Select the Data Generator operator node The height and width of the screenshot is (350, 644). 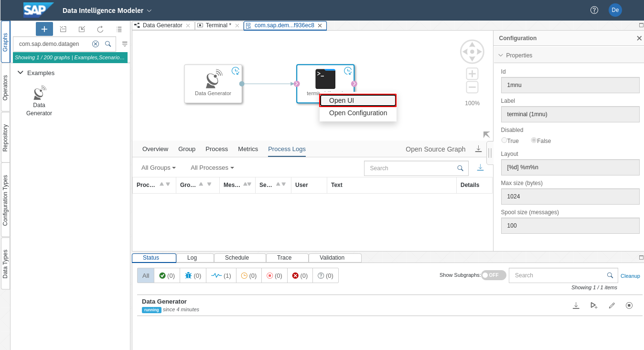(213, 84)
